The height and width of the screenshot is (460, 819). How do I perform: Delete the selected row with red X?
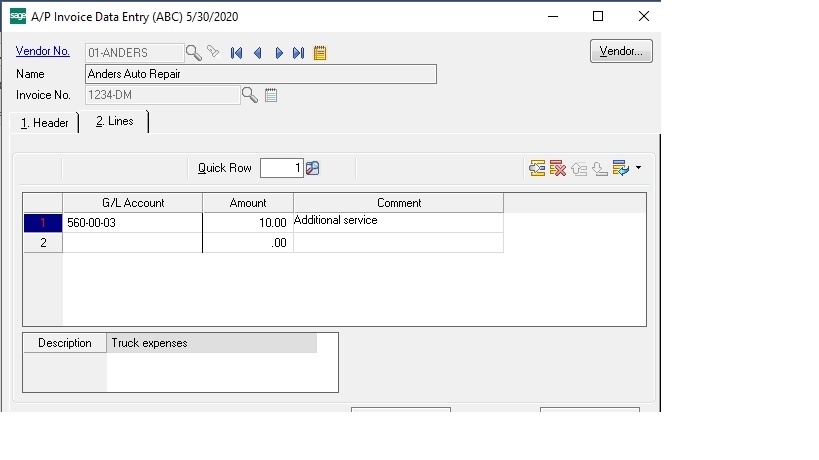(x=558, y=168)
